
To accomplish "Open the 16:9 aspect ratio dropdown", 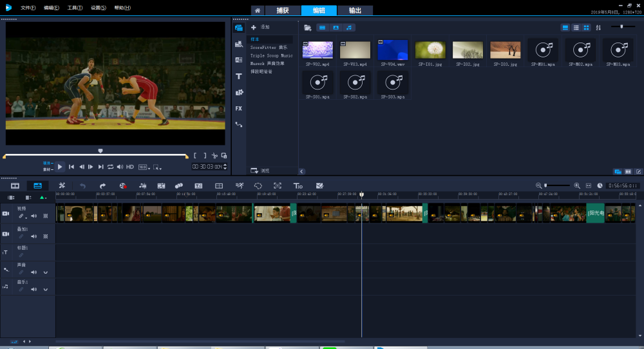I will pos(144,167).
